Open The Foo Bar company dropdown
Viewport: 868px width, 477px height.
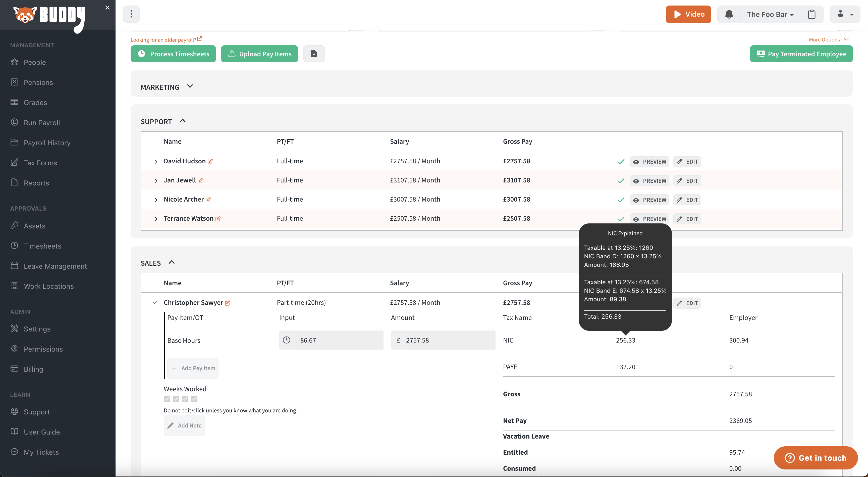770,14
